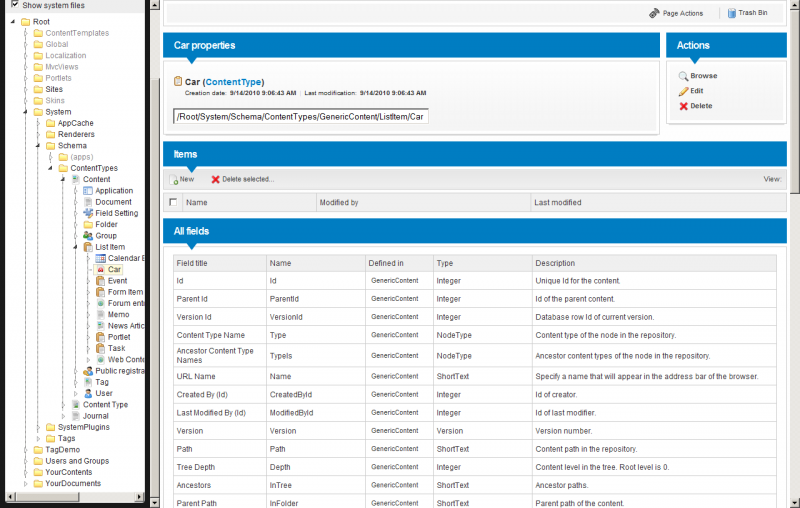Select Global folder in tree
The width and height of the screenshot is (800, 508).
point(57,44)
